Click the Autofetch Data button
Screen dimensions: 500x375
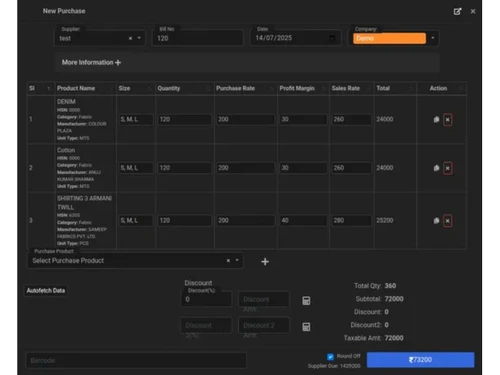coord(46,291)
